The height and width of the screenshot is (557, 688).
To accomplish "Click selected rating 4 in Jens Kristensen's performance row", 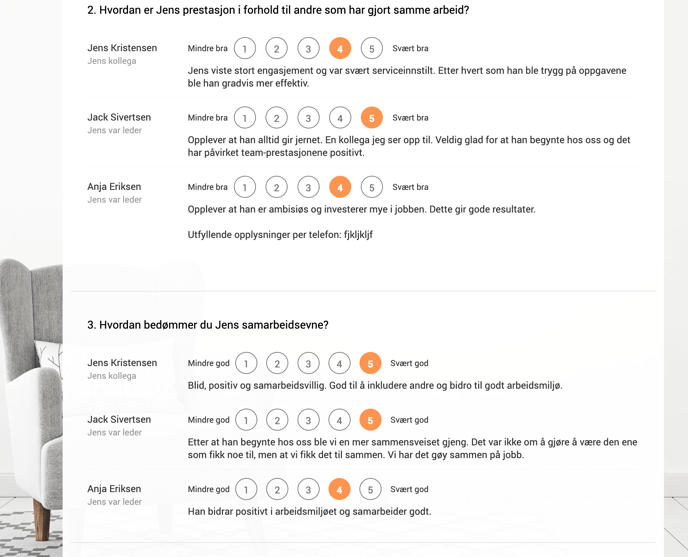I will pos(340,48).
